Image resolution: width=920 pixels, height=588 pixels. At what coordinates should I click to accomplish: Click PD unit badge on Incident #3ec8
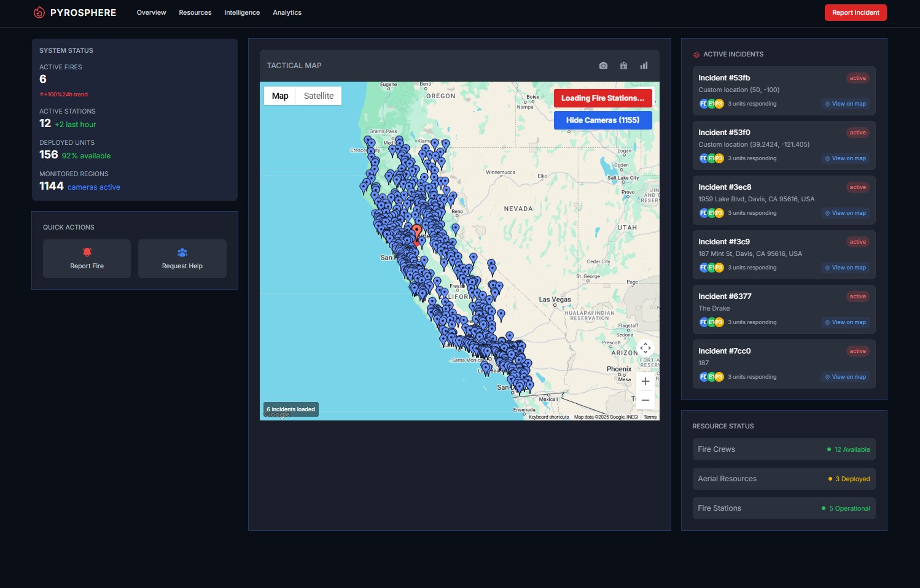coord(719,213)
